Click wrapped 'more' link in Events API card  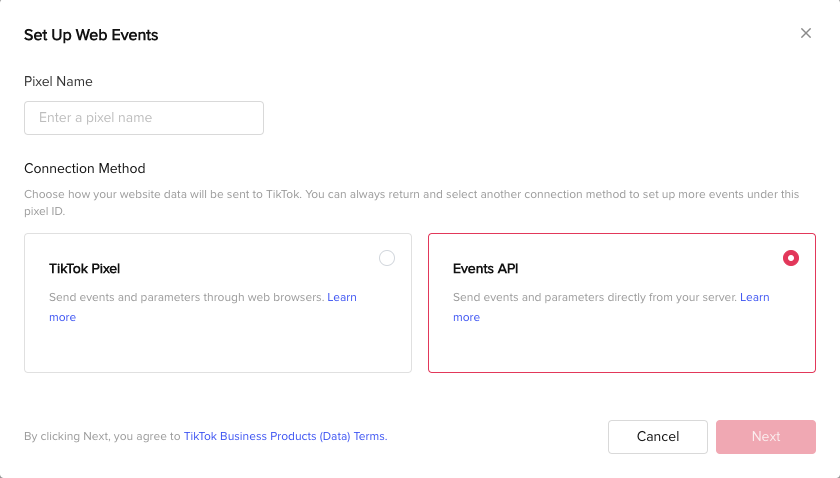pyautogui.click(x=467, y=317)
